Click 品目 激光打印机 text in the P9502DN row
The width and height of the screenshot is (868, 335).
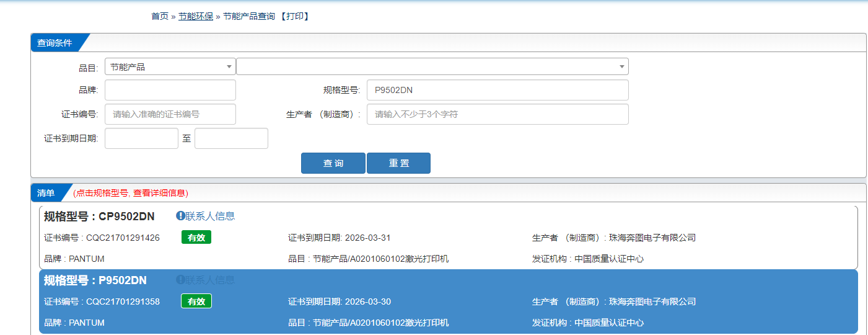[x=368, y=323]
